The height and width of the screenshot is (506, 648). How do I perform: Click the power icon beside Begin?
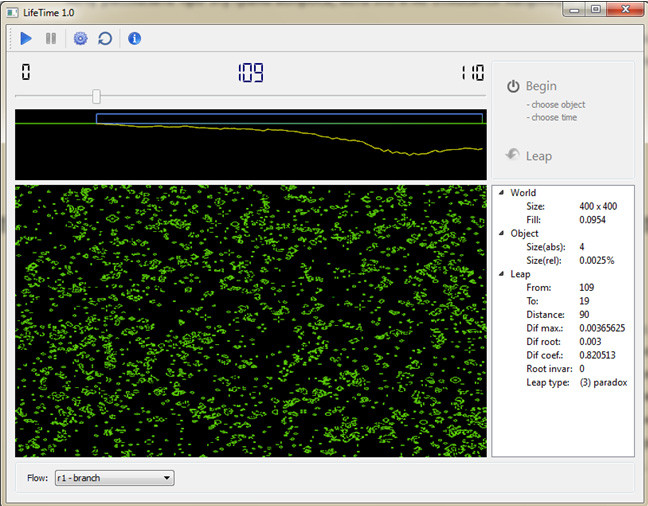point(513,87)
